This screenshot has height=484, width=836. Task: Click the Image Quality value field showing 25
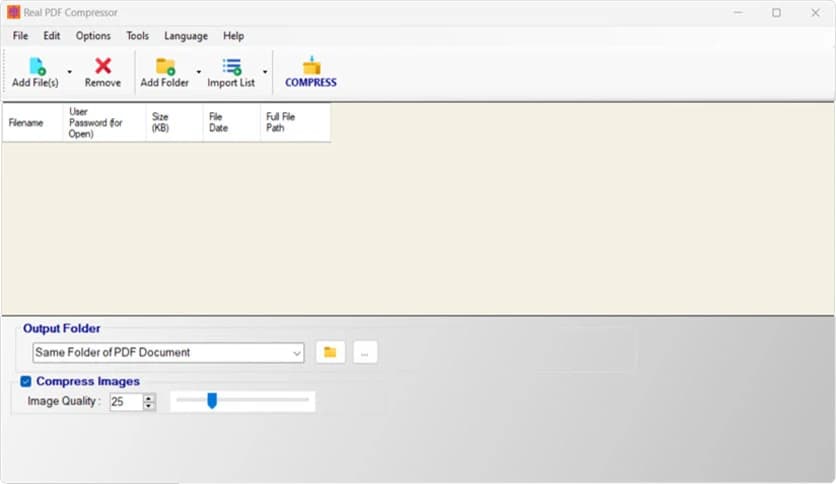[x=126, y=401]
